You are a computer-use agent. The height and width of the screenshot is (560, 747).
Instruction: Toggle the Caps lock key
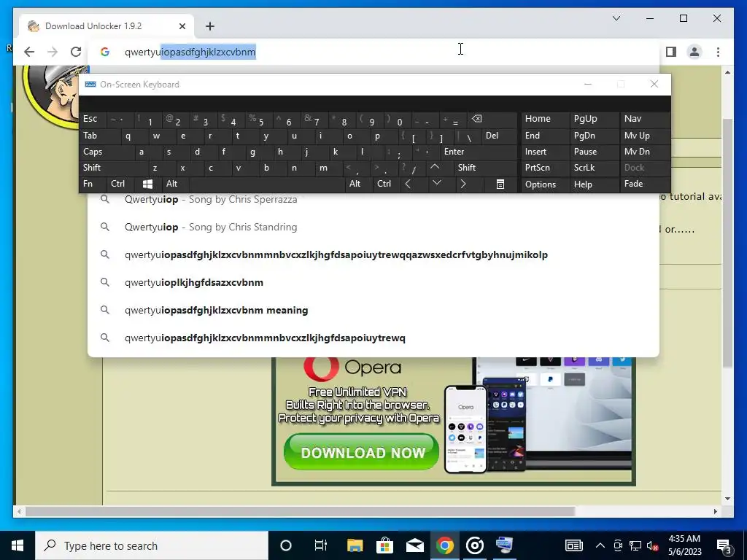107,152
